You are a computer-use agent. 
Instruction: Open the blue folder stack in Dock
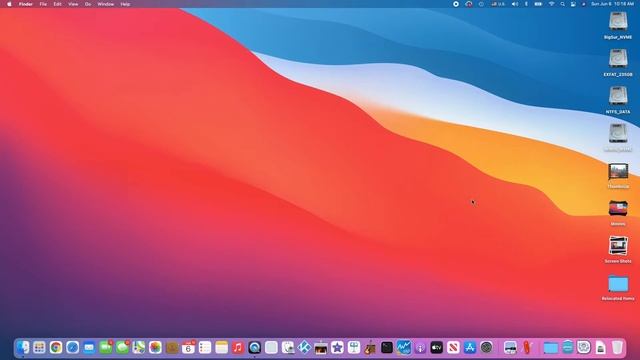551,348
